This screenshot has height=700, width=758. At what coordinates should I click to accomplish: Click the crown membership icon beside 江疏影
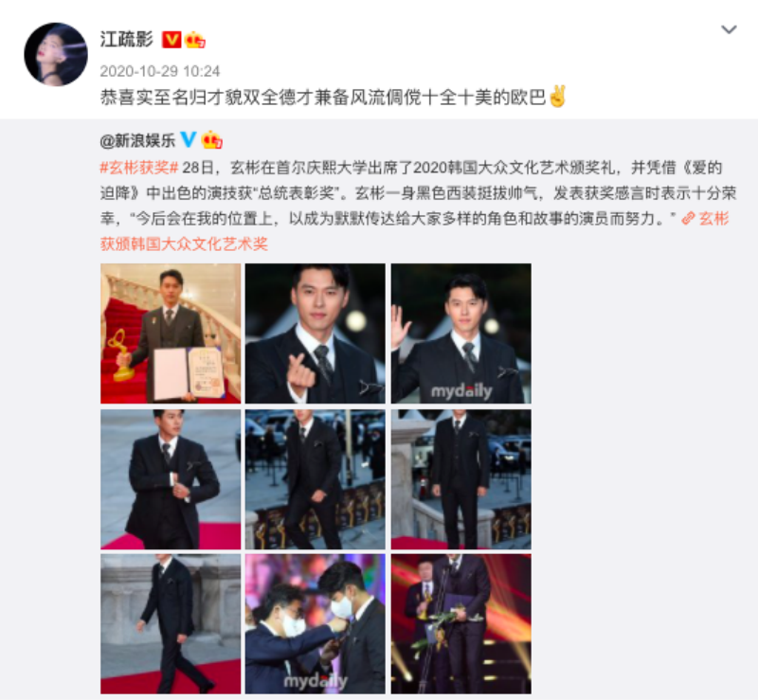[x=195, y=40]
